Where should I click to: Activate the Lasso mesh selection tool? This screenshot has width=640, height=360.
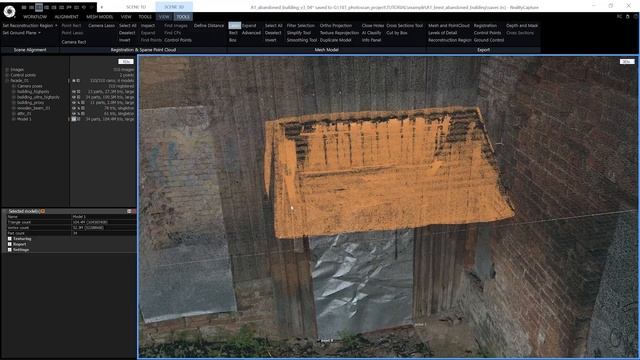coord(234,25)
